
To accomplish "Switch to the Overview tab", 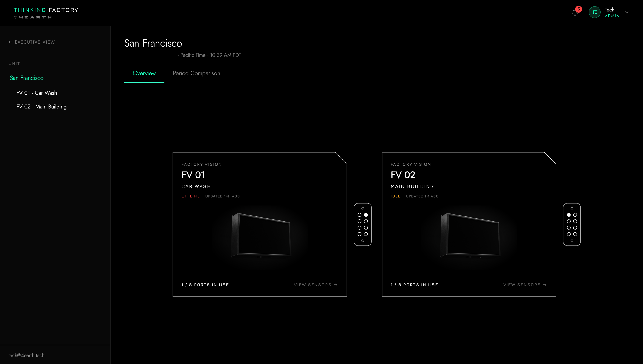I will coord(144,73).
